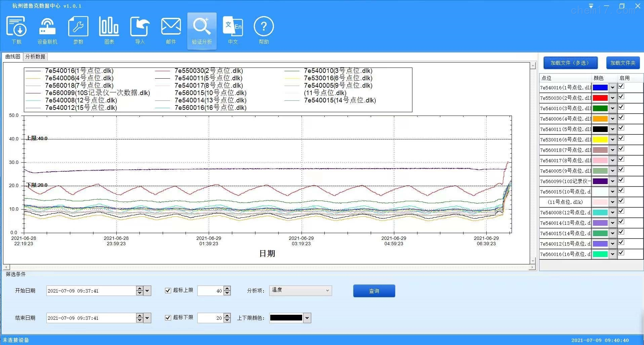The height and width of the screenshot is (345, 644).
Task: Open the 图表 charts view
Action: pyautogui.click(x=109, y=30)
